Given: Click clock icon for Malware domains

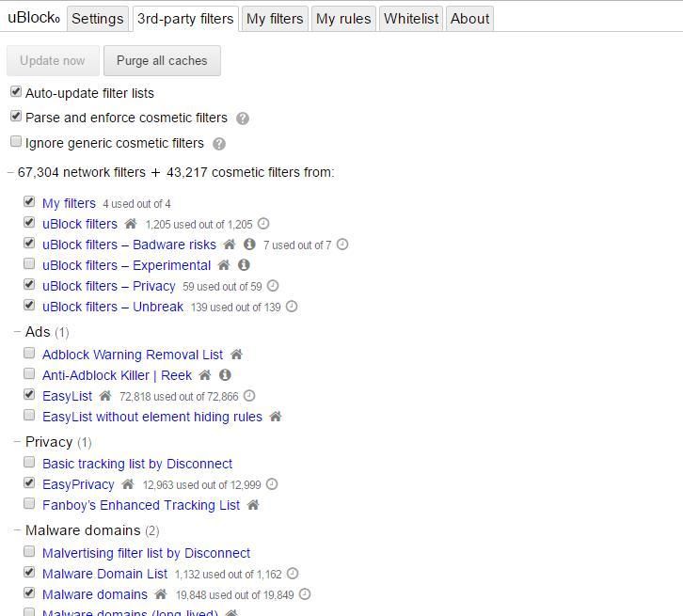Looking at the screenshot, I should (x=305, y=593).
